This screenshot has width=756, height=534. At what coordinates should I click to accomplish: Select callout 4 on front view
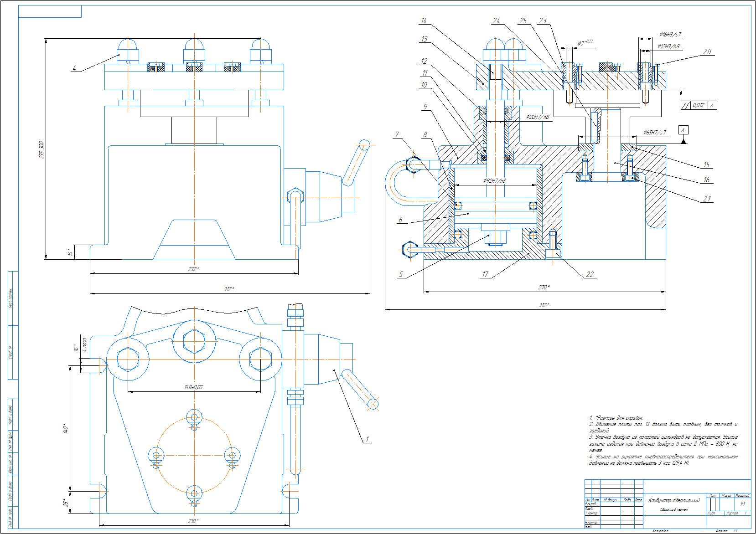click(x=74, y=68)
